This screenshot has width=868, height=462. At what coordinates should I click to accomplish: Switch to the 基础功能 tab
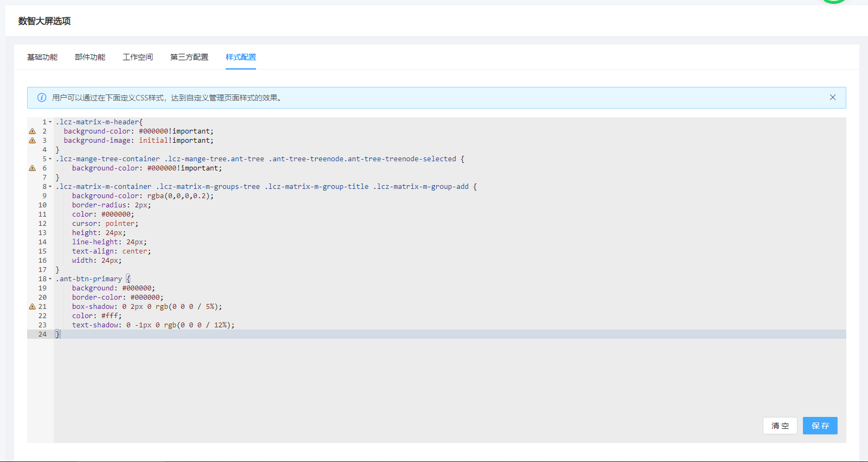[42, 58]
